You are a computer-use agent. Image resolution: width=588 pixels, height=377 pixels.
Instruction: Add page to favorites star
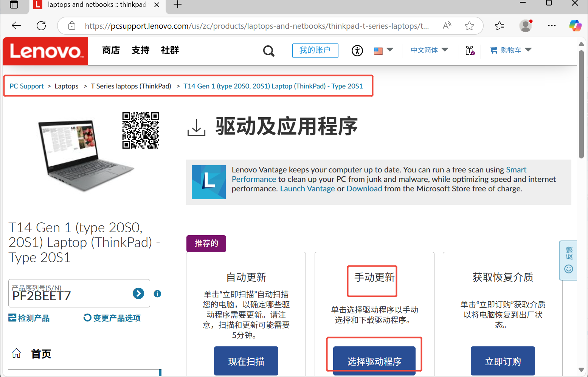coord(469,26)
